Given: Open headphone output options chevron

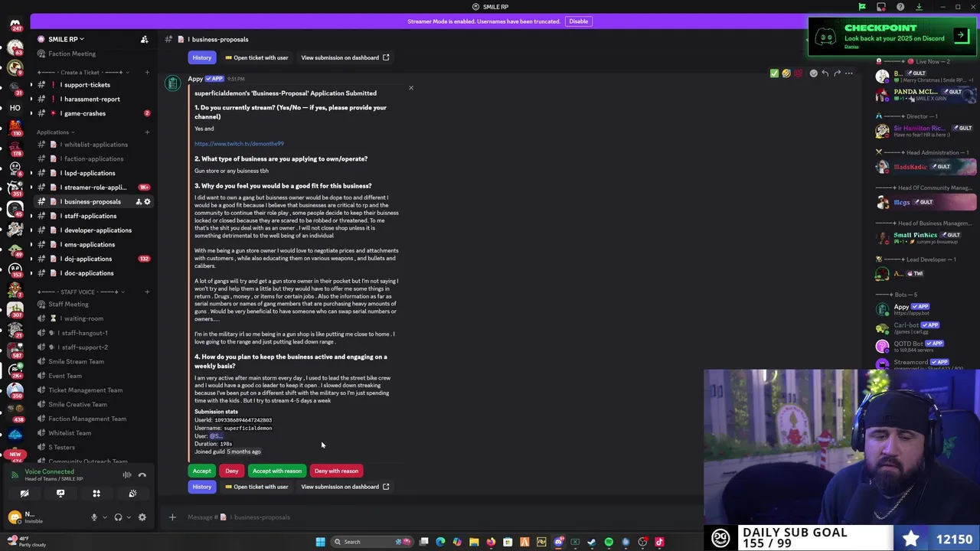Looking at the screenshot, I should coord(128,517).
